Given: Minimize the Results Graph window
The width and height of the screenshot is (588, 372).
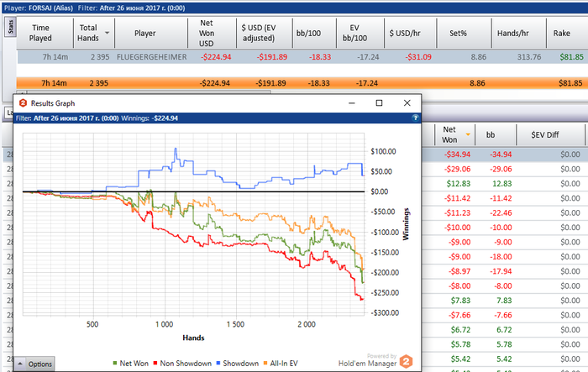Looking at the screenshot, I should coord(352,102).
